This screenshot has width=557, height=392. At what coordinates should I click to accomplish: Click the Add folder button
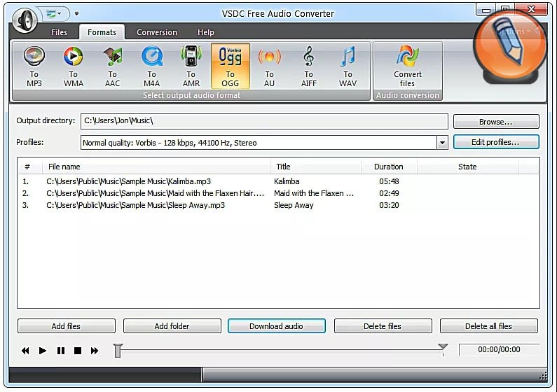(x=172, y=325)
